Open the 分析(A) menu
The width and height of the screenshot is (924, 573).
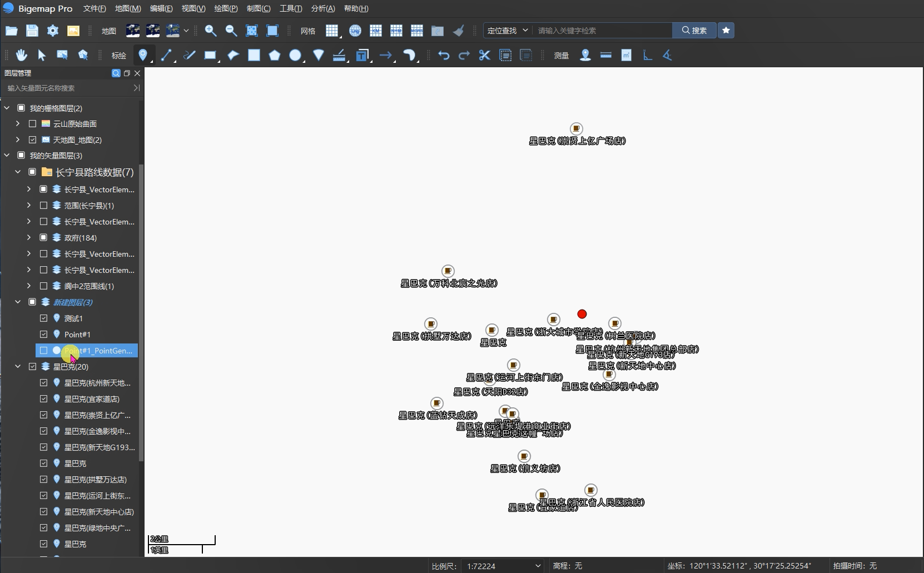click(x=323, y=8)
